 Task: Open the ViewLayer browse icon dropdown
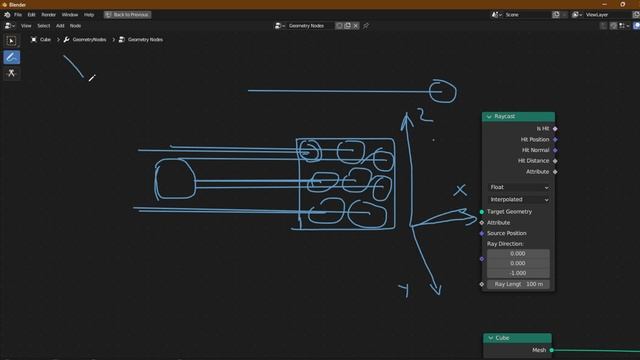tap(577, 15)
